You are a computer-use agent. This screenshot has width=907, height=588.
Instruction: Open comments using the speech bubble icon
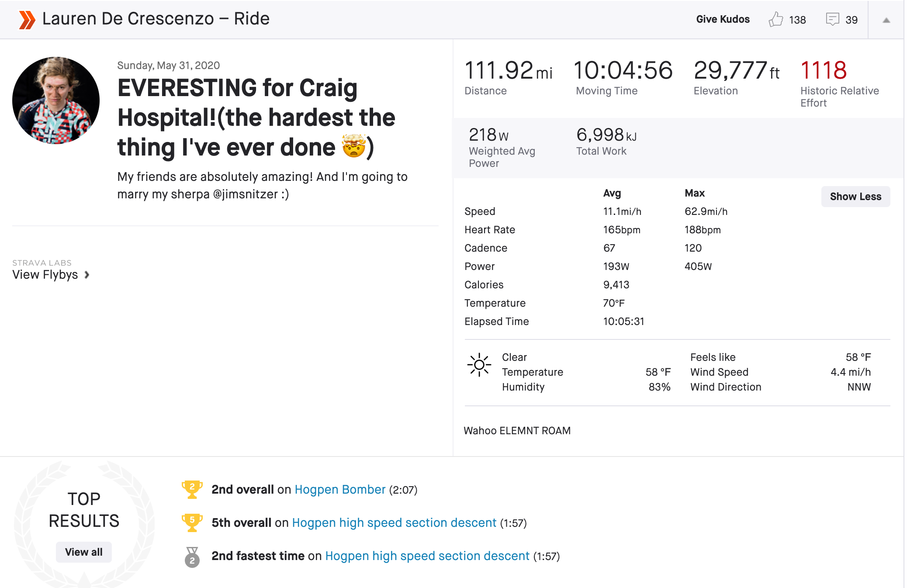click(832, 19)
